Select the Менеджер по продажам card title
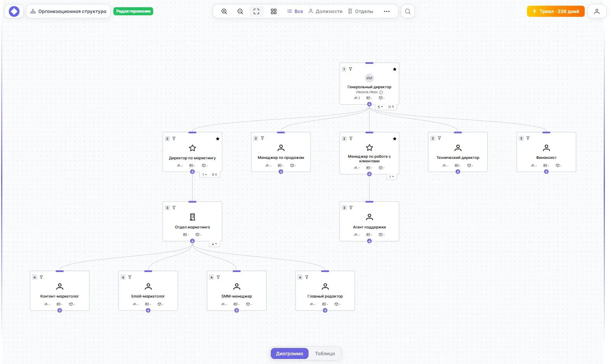This screenshot has width=611, height=364. 281,158
